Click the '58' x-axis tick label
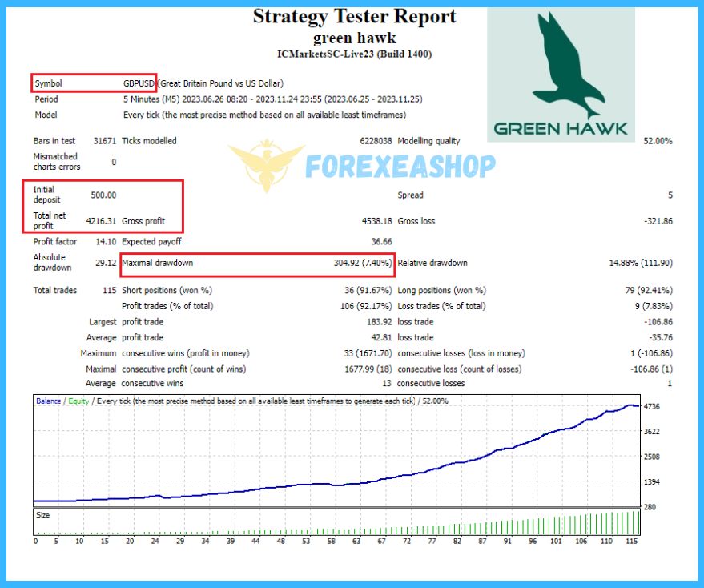The height and width of the screenshot is (588, 704). coord(332,541)
